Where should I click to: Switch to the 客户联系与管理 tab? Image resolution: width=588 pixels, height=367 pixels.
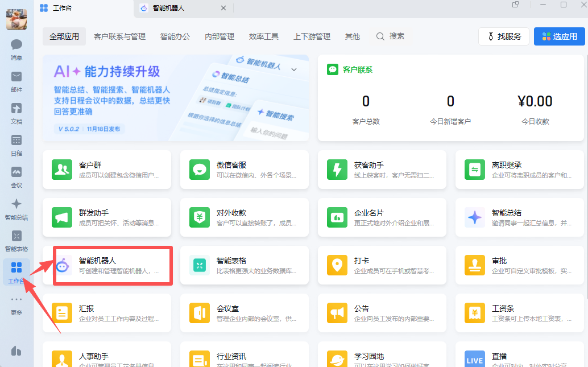[x=119, y=36]
